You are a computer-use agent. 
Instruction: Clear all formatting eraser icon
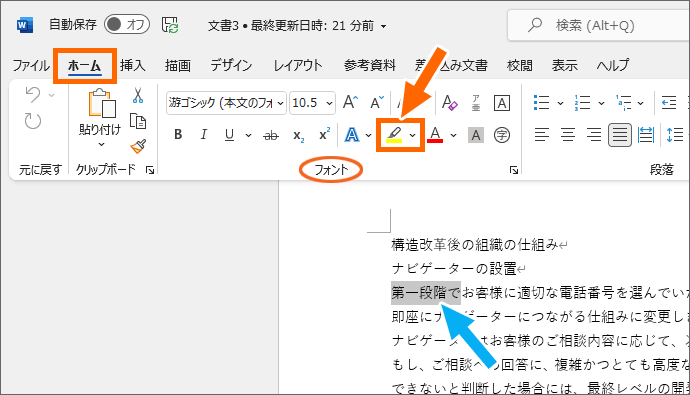coord(449,103)
